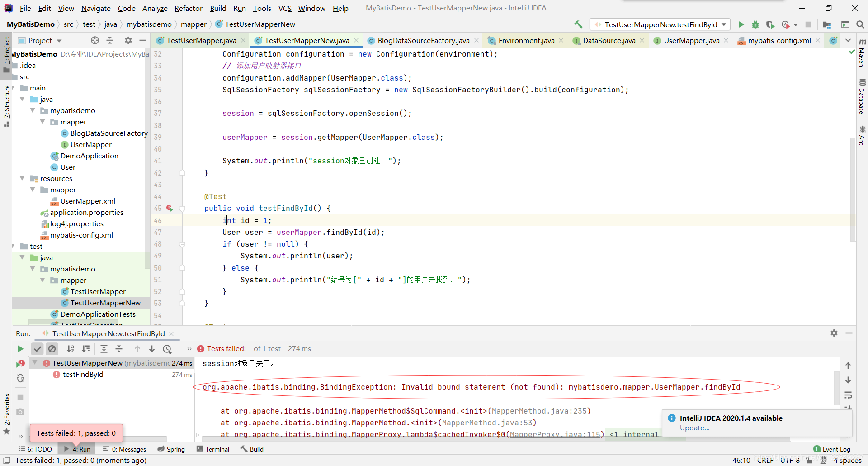Toggle the Maven tool window
The height and width of the screenshot is (466, 868).
(x=862, y=53)
